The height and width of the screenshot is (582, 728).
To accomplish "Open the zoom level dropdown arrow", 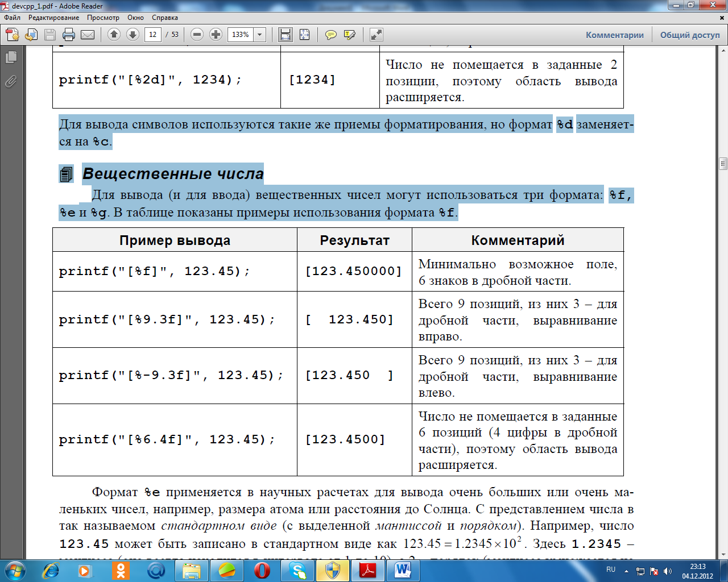I will [260, 35].
